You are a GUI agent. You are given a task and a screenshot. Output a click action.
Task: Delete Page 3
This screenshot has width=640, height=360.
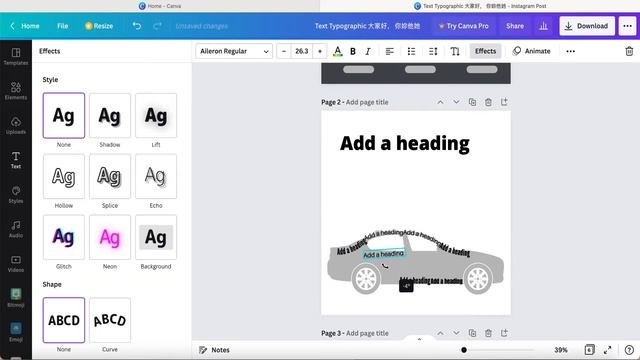click(x=488, y=333)
